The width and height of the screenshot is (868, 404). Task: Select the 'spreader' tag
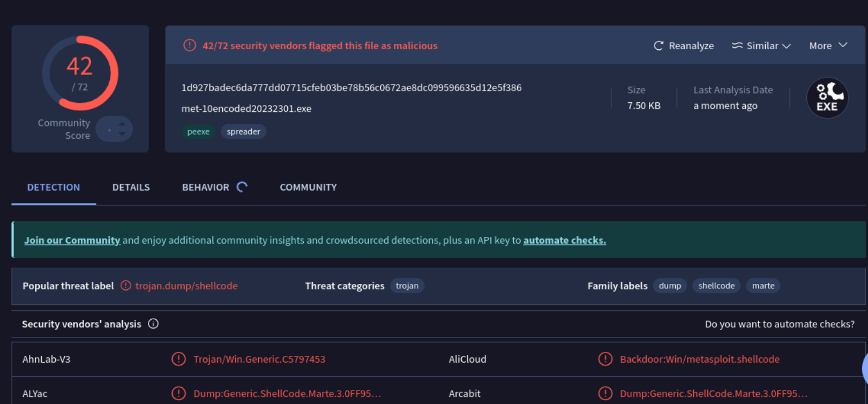pyautogui.click(x=243, y=131)
